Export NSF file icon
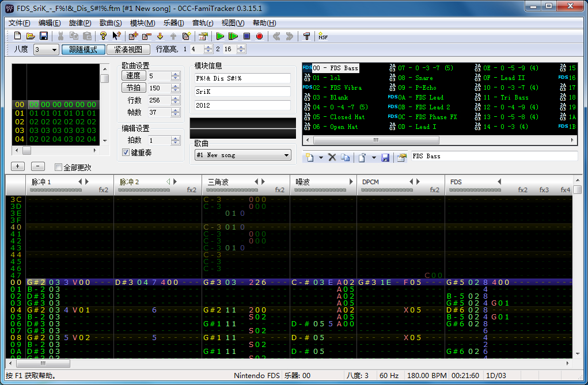The height and width of the screenshot is (385, 588). pos(323,36)
